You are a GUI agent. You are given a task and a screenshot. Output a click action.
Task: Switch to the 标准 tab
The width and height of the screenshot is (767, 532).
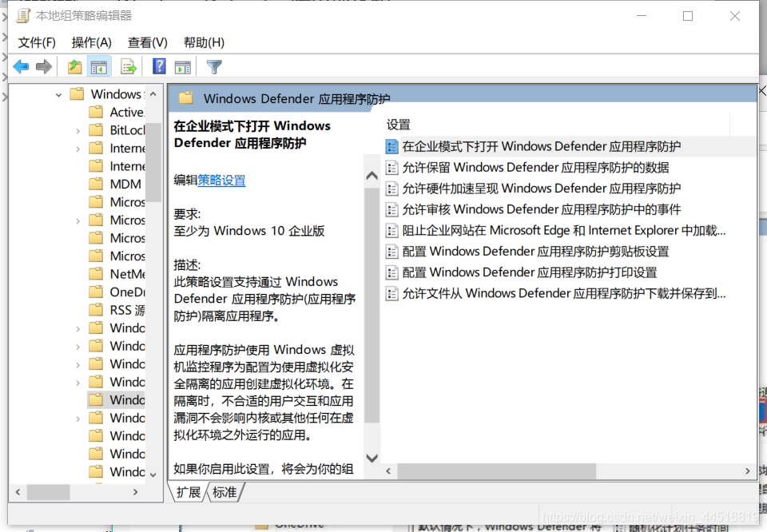(x=225, y=492)
